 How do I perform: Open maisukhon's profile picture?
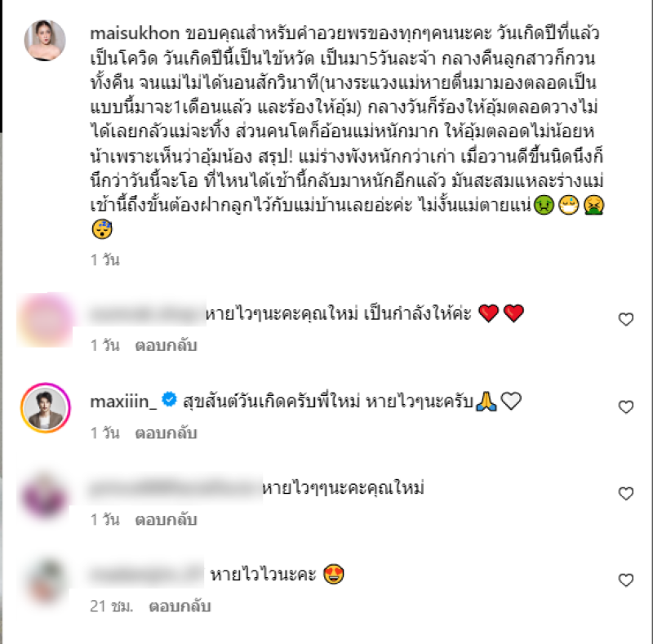pos(45,40)
